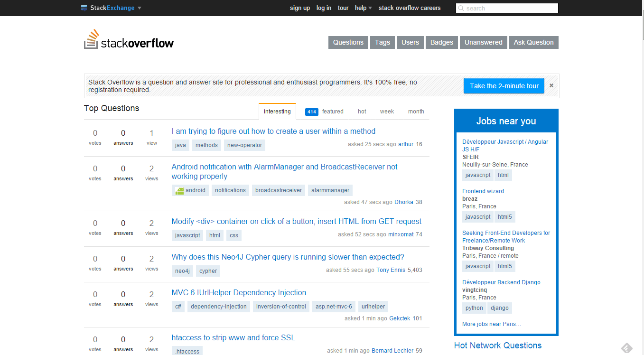
Task: Click the android tag with robot icon
Action: click(190, 190)
